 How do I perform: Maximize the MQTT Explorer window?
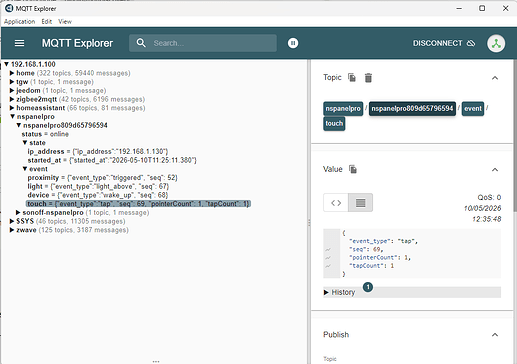click(x=482, y=8)
